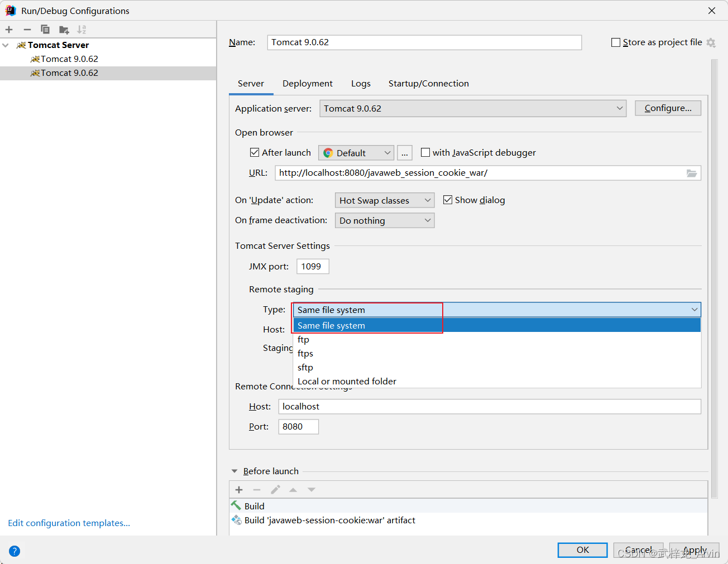Image resolution: width=728 pixels, height=564 pixels.
Task: Remove the selected configuration
Action: [x=27, y=29]
